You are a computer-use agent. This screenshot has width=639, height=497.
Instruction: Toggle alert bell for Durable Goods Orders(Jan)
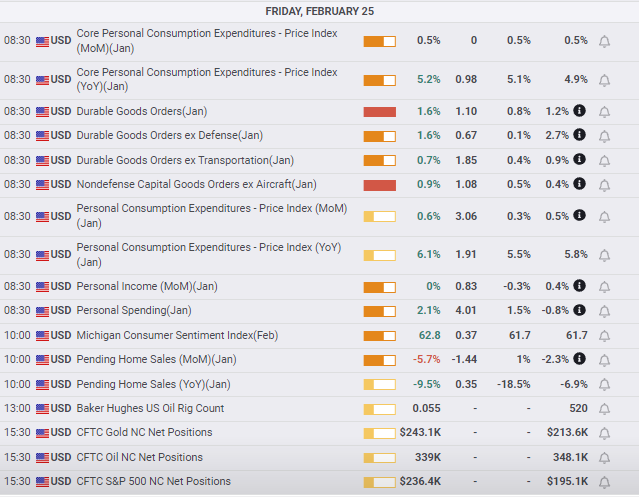point(604,112)
